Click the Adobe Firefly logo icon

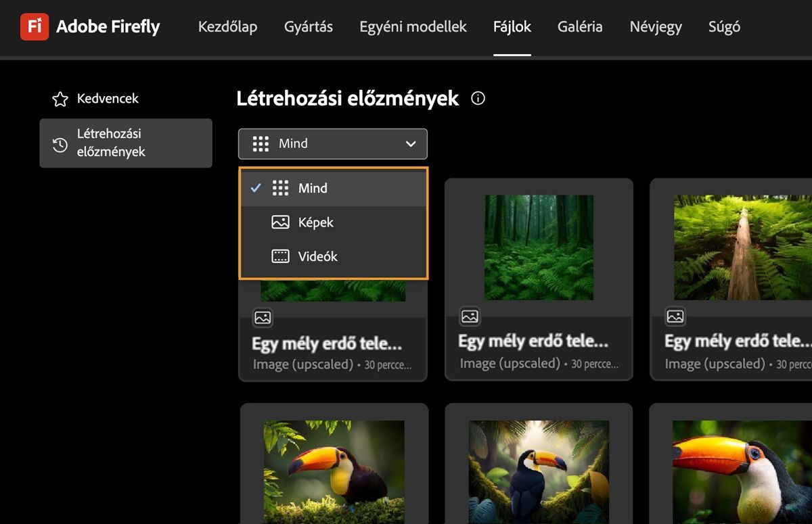tap(34, 27)
